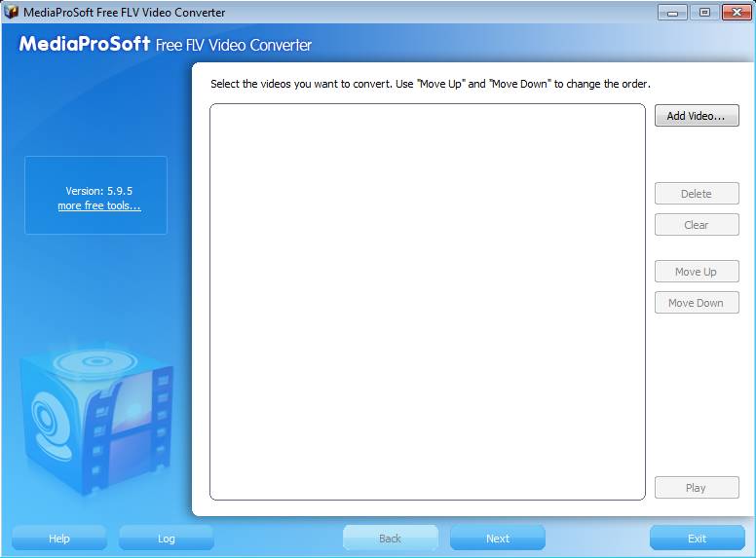The height and width of the screenshot is (558, 756).
Task: Click the Move Up button
Action: (697, 272)
